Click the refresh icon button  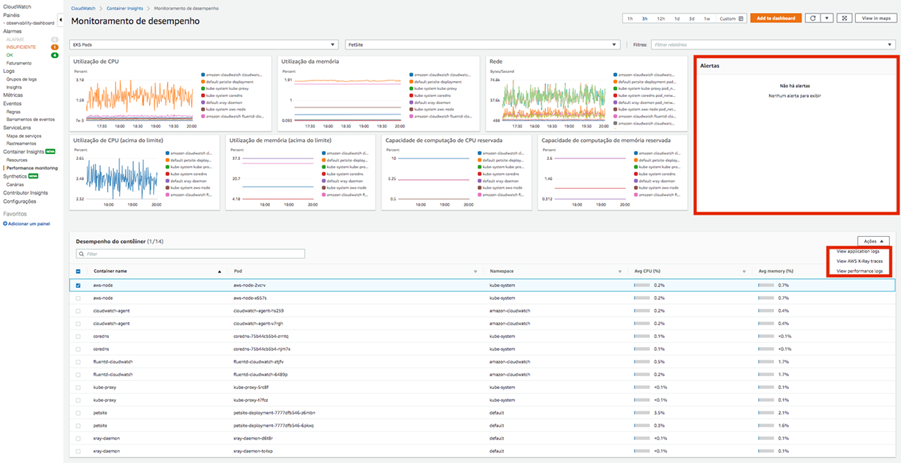(813, 18)
